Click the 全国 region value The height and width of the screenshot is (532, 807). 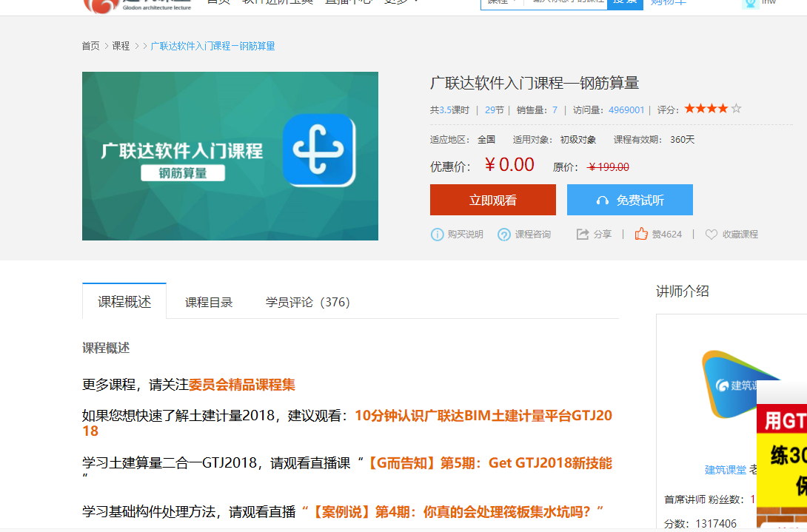point(486,140)
